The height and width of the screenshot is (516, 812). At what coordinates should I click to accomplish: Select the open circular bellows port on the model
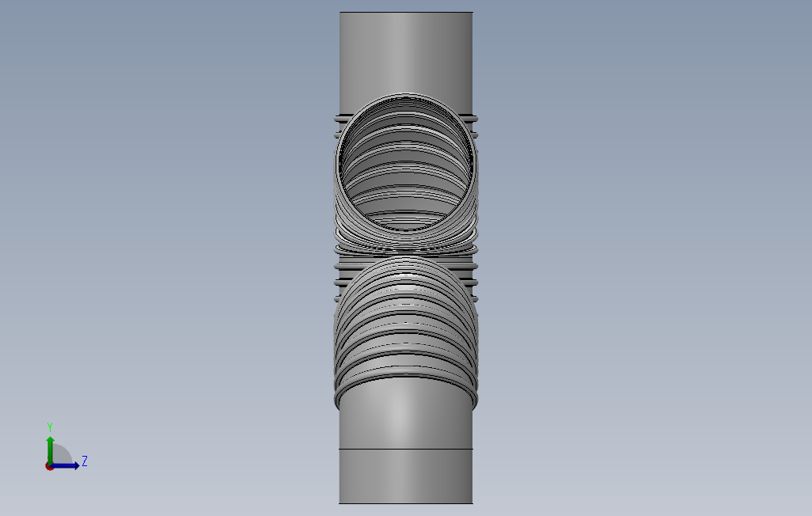406,162
